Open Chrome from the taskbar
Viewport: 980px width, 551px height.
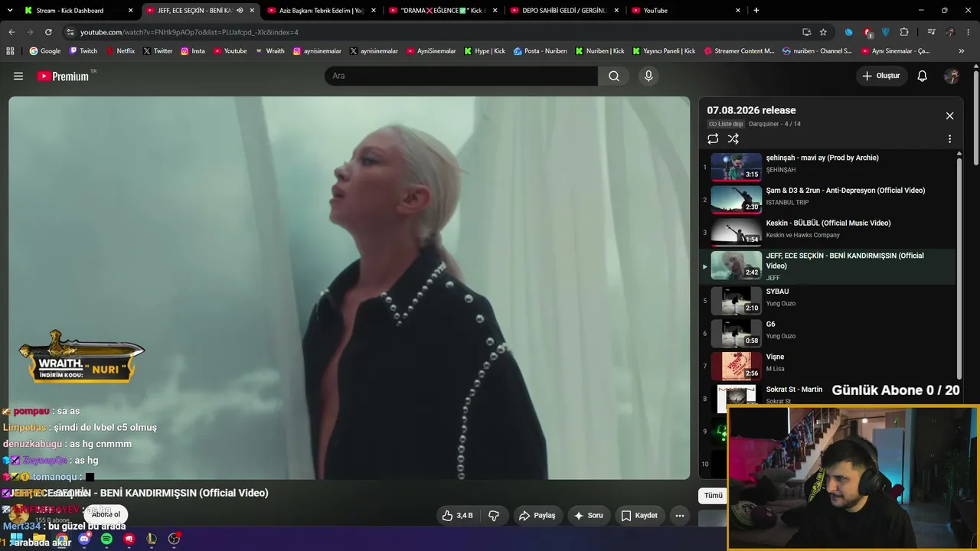pyautogui.click(x=62, y=539)
